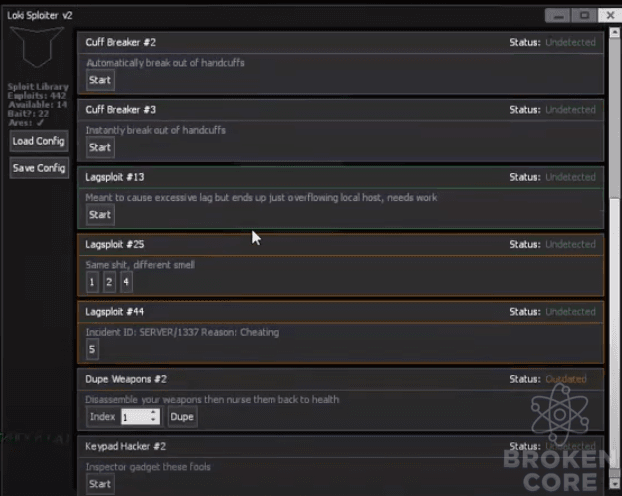Screen dimensions: 622x496
Task: Increase Index value with the up arrow
Action: click(153, 413)
